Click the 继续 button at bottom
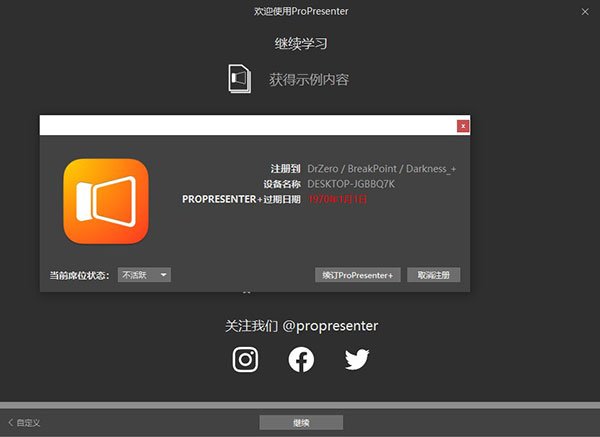Image resolution: width=600 pixels, height=437 pixels. pos(301,422)
